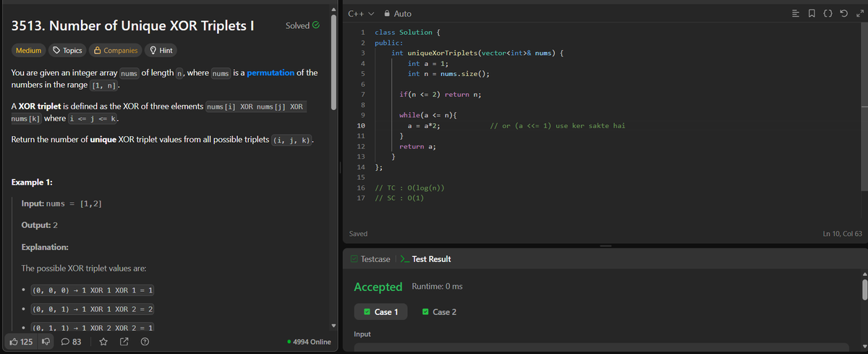Reset code with the undo arrow icon
868x354 pixels.
coord(843,14)
